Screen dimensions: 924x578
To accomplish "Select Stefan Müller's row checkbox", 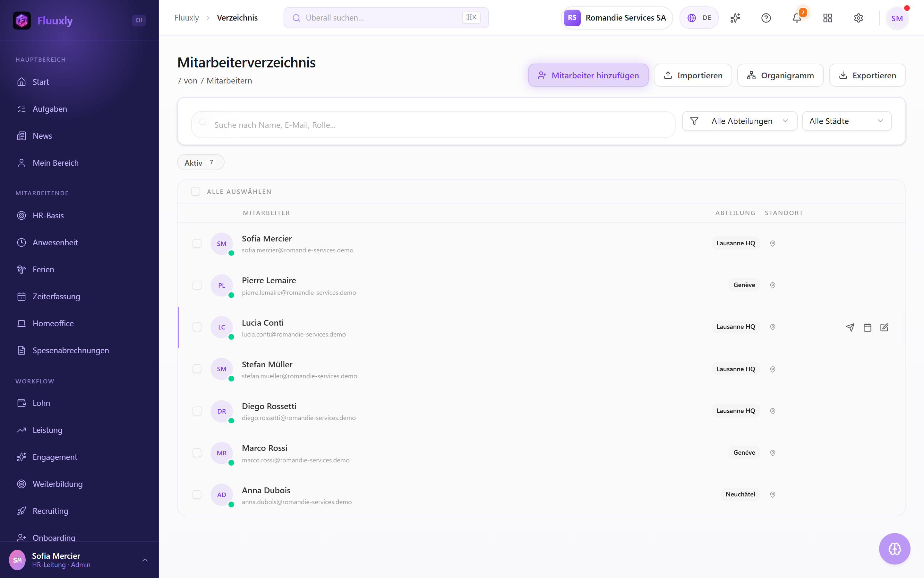I will click(197, 369).
